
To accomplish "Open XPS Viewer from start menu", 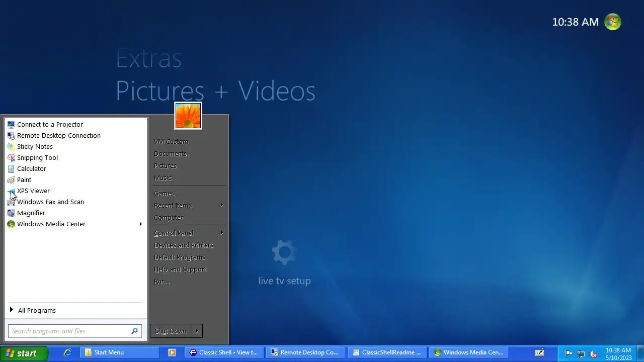I will [75, 191].
